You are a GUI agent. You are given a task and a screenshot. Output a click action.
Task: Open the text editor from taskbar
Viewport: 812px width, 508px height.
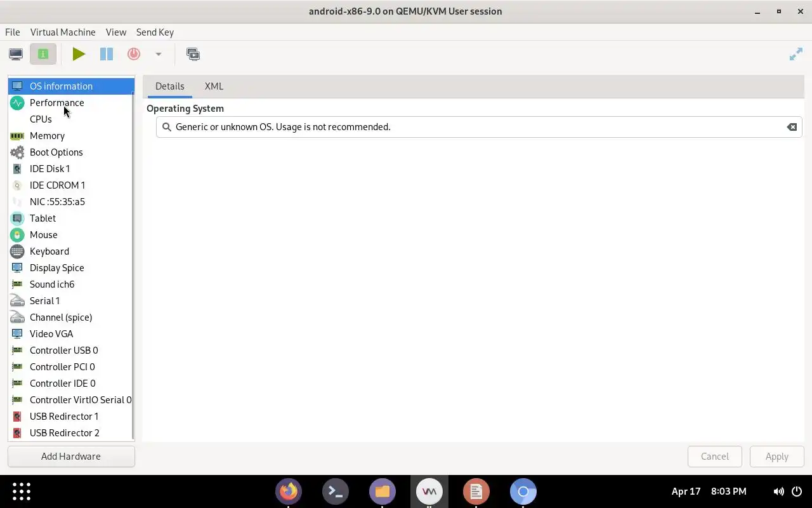point(476,491)
